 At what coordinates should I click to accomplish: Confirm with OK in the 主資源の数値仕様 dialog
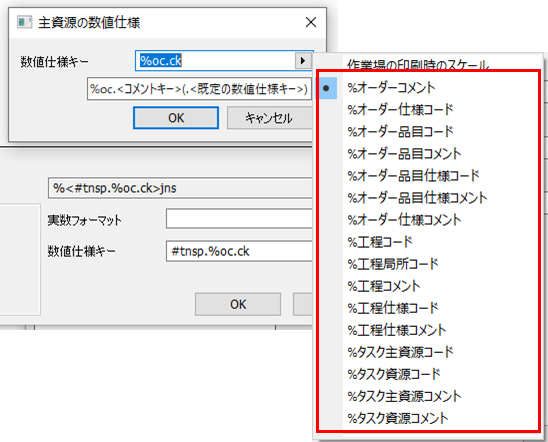176,118
